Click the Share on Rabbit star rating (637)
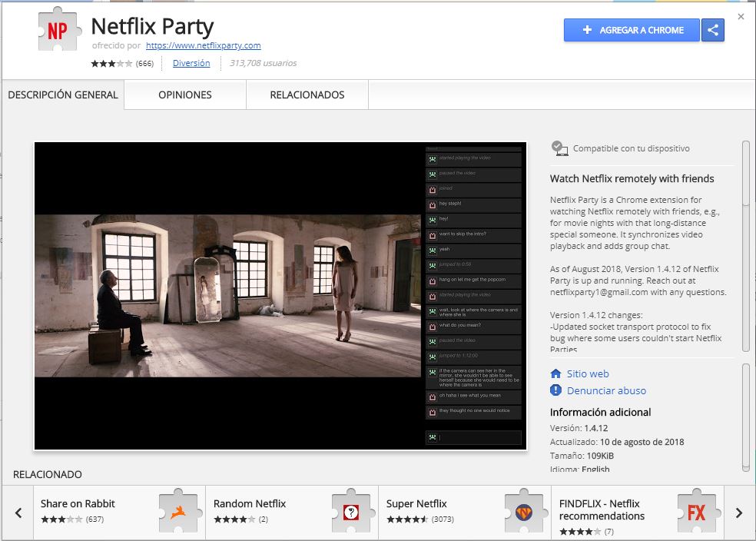 [72, 519]
